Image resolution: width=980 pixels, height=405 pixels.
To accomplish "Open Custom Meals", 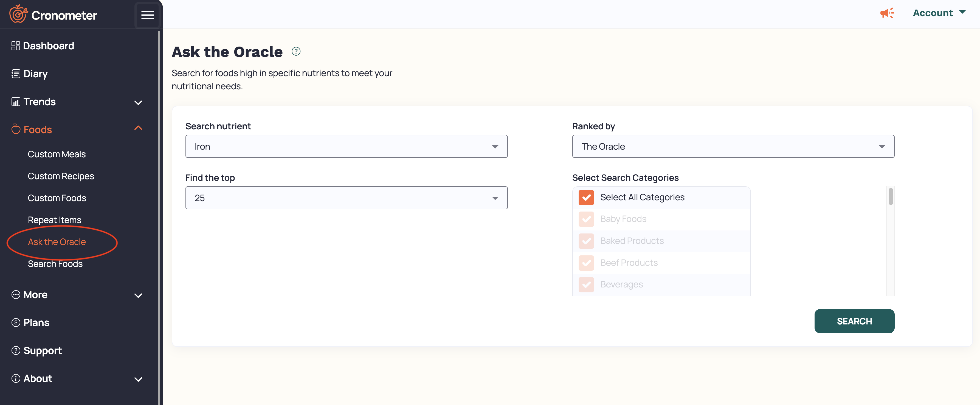I will coord(57,154).
